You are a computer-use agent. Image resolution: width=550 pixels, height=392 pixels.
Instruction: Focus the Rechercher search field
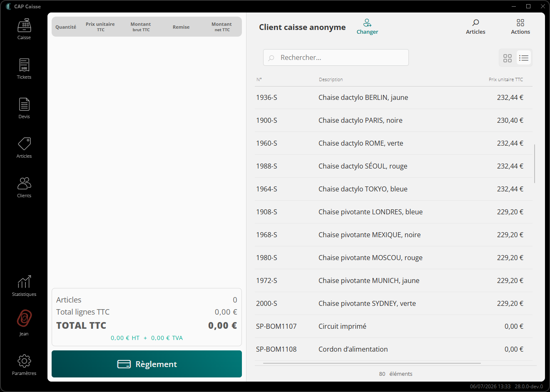[336, 57]
